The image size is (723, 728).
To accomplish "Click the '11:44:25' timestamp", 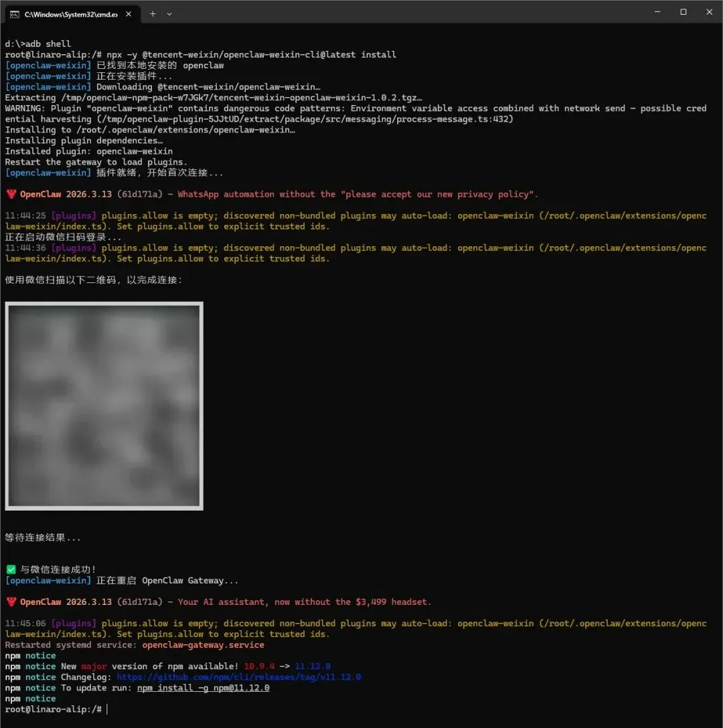I will pyautogui.click(x=25, y=215).
